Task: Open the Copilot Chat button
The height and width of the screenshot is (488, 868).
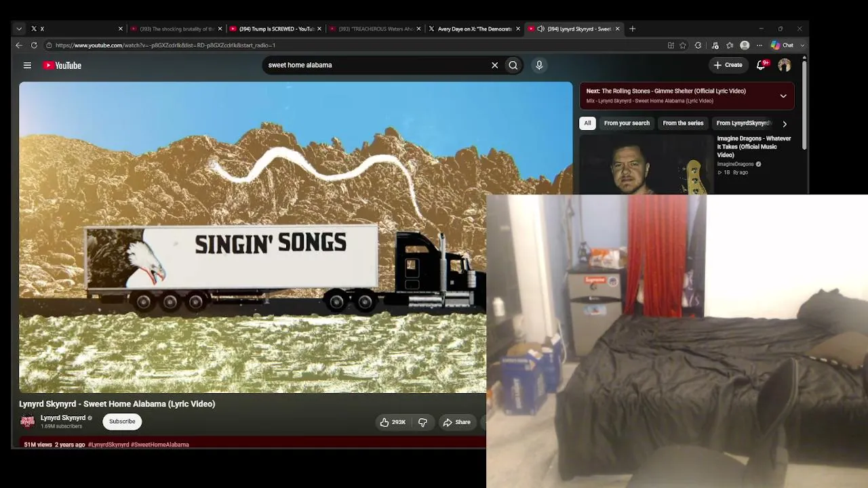Action: (x=782, y=45)
